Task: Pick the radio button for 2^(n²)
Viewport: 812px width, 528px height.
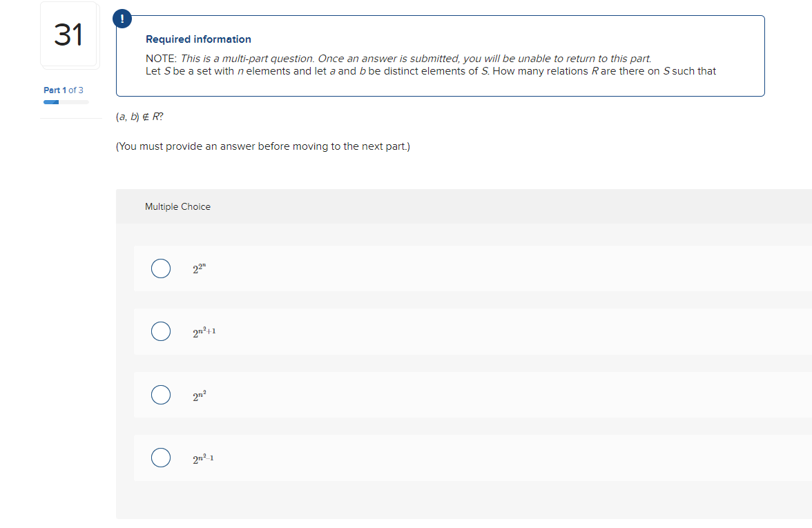Action: point(161,395)
